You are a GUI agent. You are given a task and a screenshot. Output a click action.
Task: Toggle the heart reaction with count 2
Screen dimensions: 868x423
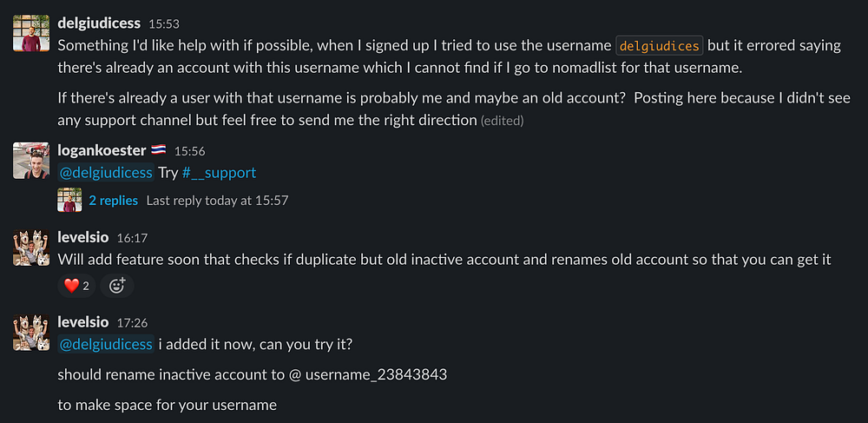76,285
